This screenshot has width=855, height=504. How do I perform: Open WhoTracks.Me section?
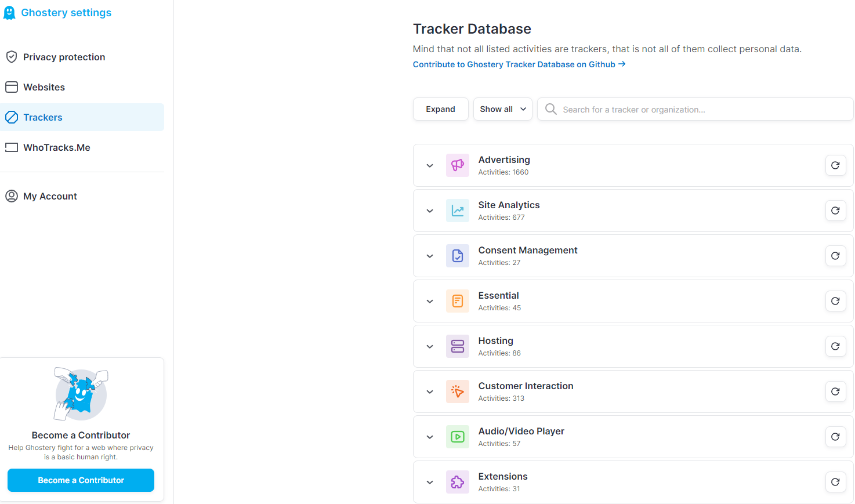[x=82, y=147]
